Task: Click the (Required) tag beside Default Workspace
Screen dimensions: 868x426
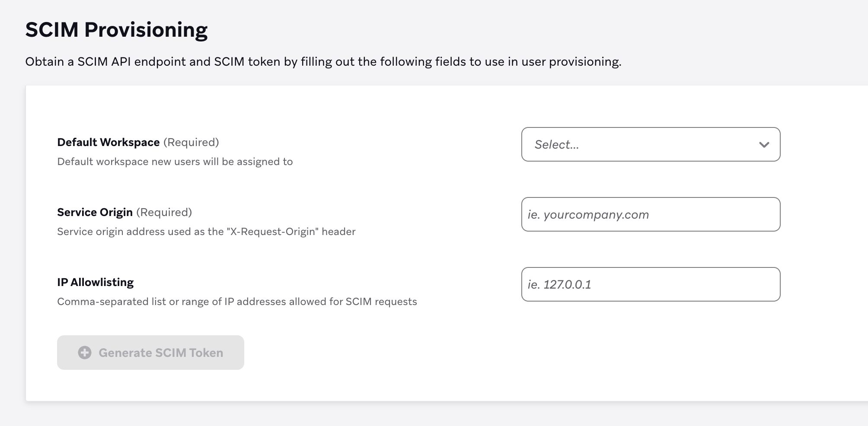Action: coord(191,142)
